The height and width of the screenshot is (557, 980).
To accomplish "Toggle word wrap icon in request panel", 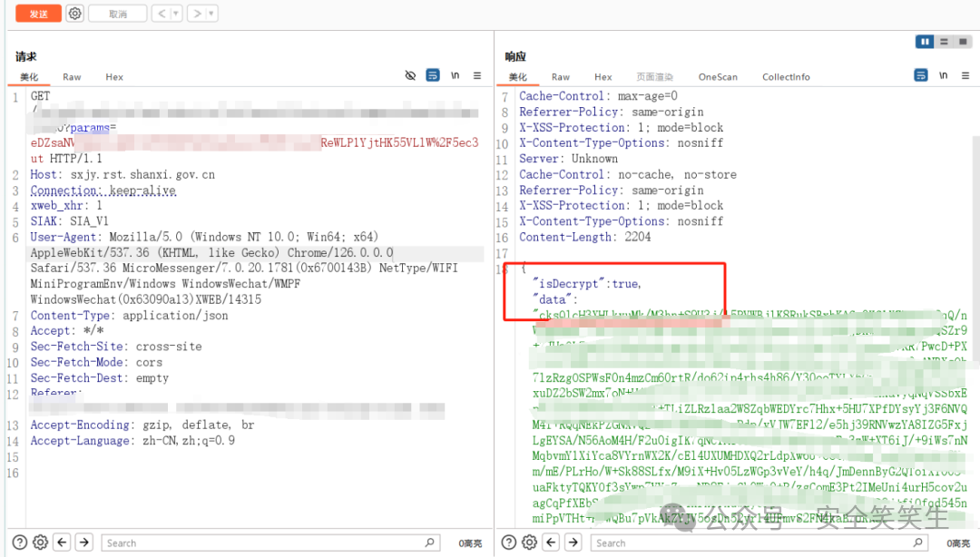I will tap(433, 75).
